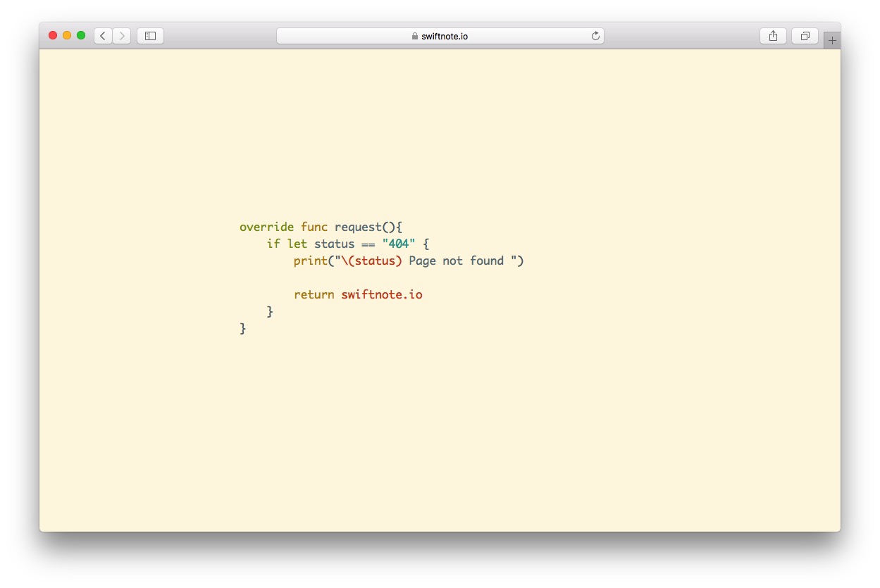Go back with the Safari back arrow

[x=103, y=36]
